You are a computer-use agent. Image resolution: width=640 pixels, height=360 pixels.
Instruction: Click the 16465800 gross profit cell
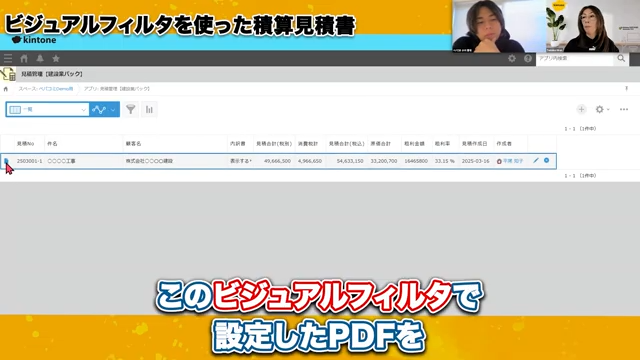coord(417,161)
